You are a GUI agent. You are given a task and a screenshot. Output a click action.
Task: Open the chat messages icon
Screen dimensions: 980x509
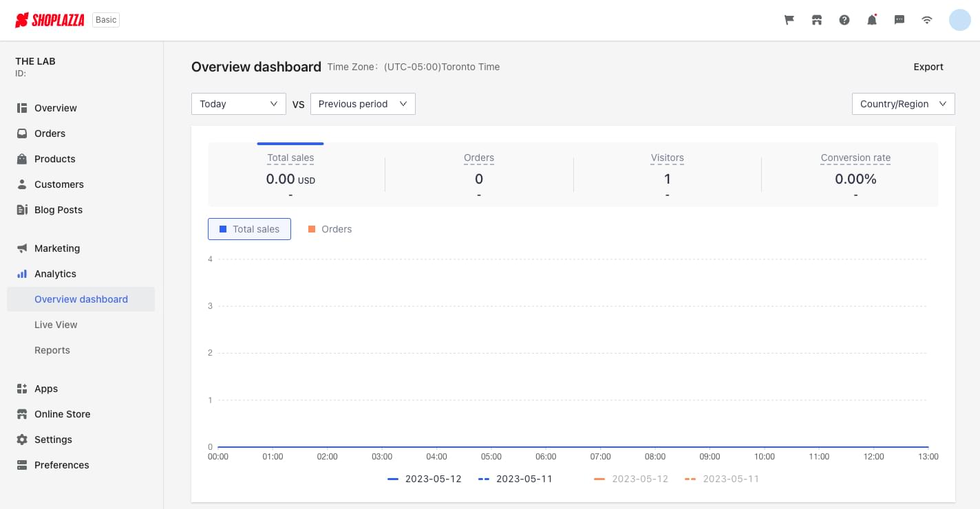[899, 20]
